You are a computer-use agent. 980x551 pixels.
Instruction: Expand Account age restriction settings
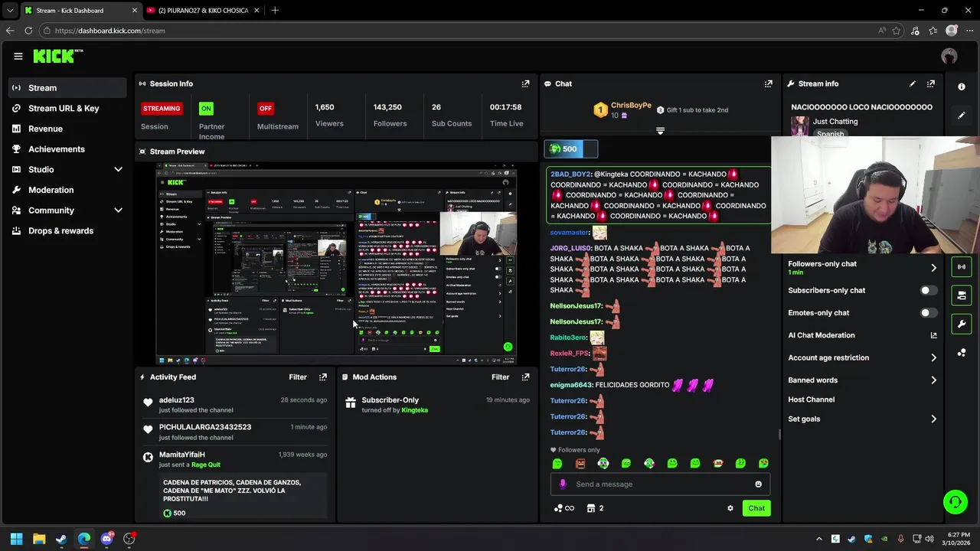tap(933, 357)
